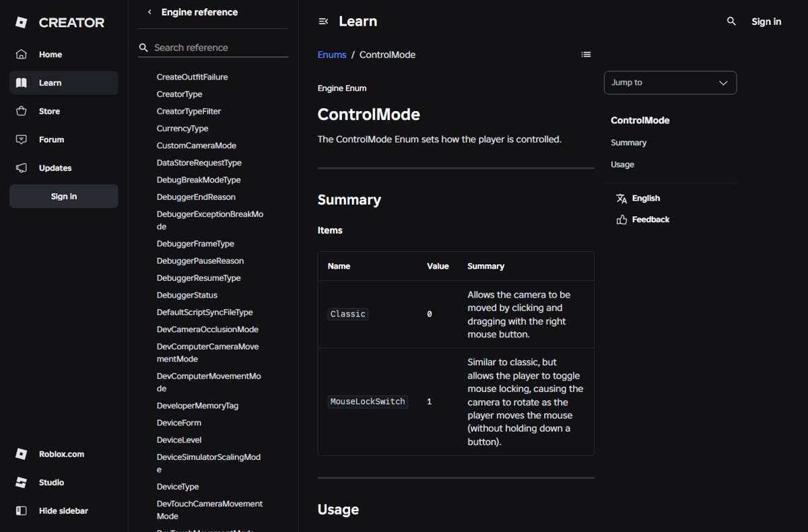Open DebuggerPauseReason enum entry
Viewport: 808px width, 532px height.
click(x=200, y=261)
